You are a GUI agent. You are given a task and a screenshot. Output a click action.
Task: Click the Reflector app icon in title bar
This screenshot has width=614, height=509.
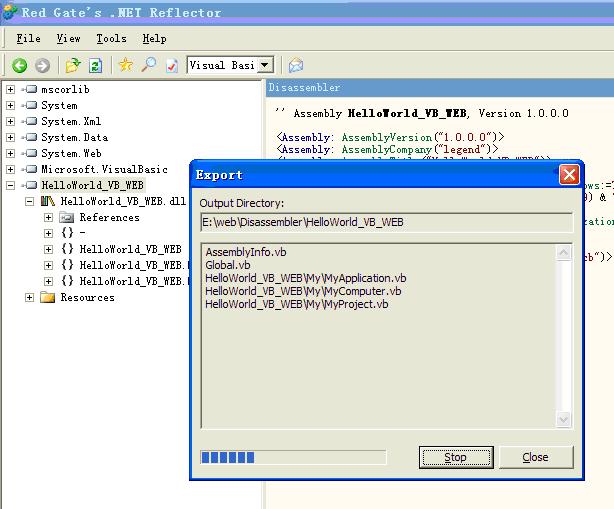coord(10,11)
